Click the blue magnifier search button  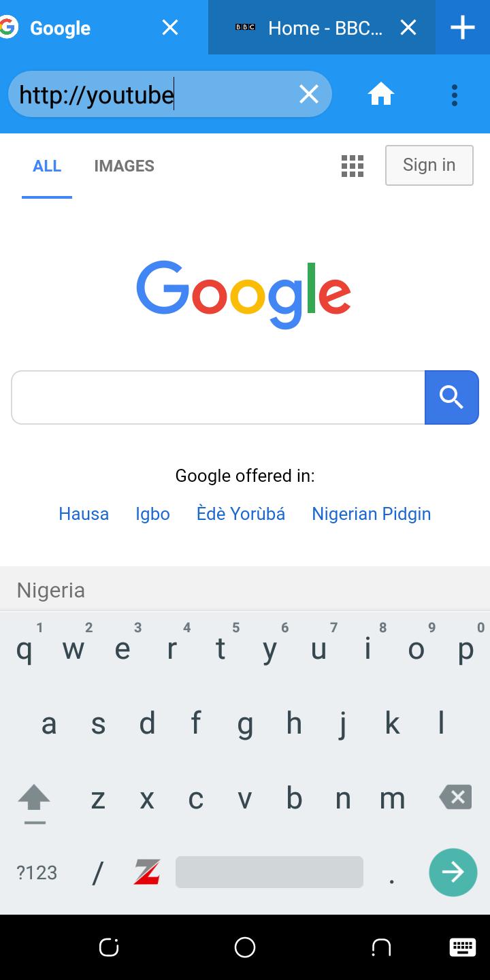pos(452,397)
